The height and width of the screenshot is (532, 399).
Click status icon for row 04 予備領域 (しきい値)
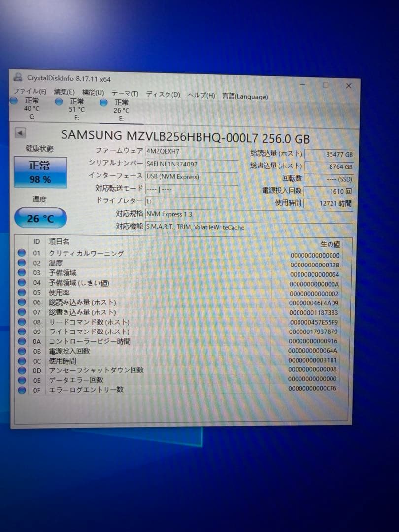click(22, 282)
